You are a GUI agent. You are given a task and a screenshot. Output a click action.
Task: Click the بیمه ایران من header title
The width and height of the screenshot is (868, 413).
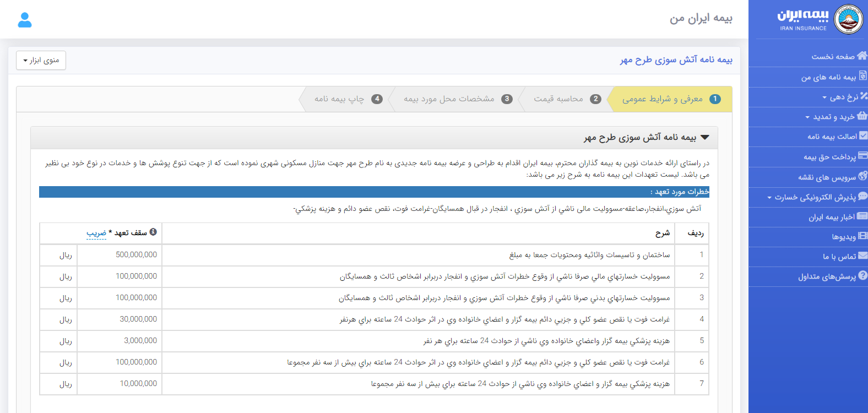701,18
